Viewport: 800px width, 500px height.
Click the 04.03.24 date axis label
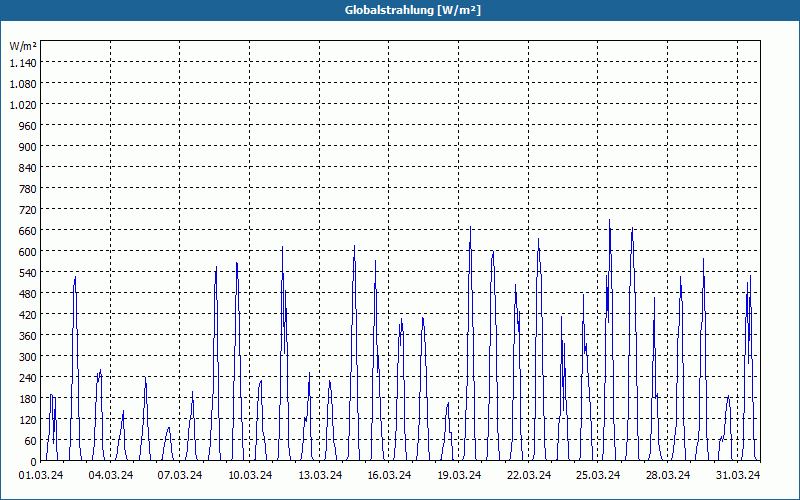111,475
